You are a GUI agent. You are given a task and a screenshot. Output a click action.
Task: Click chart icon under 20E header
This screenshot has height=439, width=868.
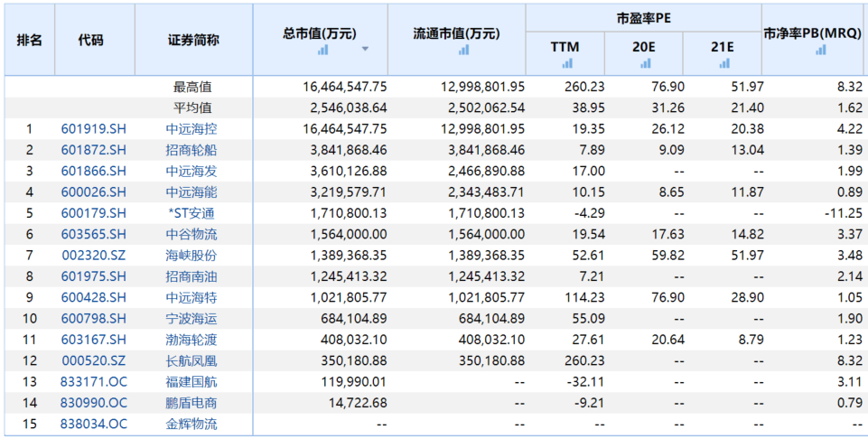[x=646, y=63]
